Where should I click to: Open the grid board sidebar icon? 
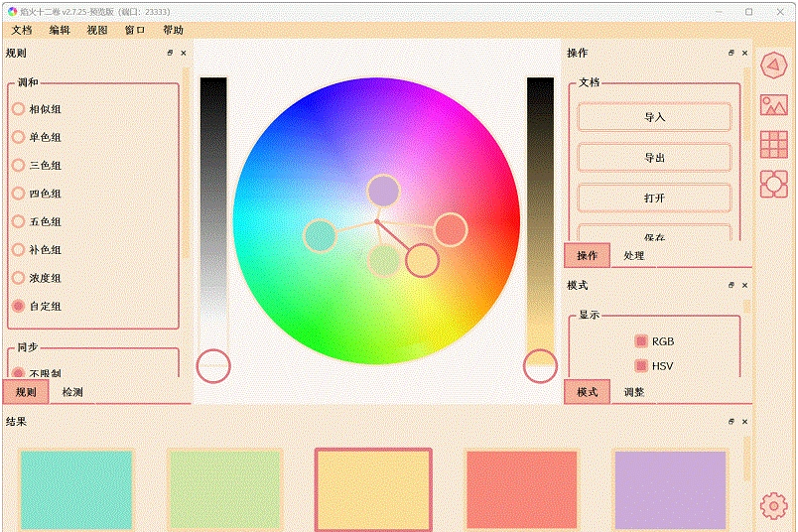[x=774, y=144]
